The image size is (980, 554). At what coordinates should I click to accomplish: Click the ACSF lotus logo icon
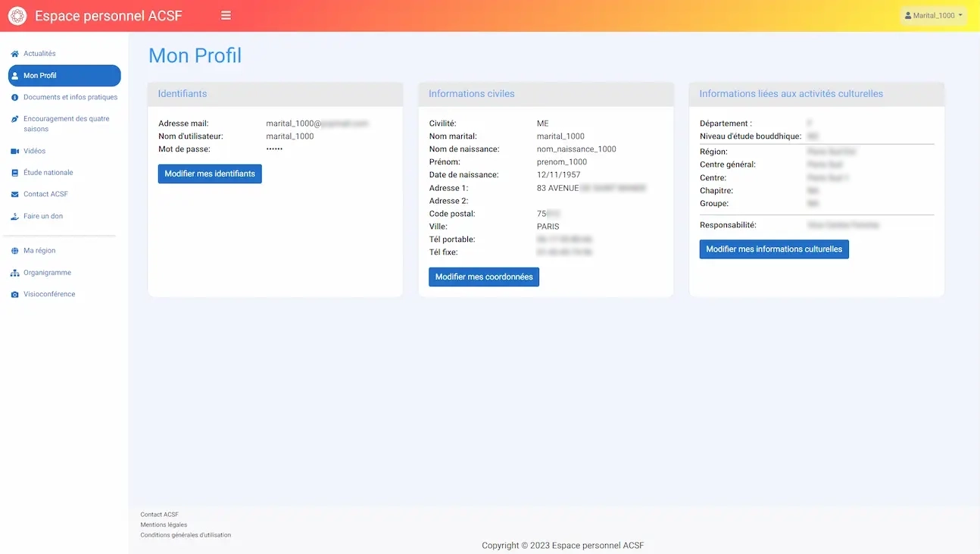pyautogui.click(x=17, y=16)
